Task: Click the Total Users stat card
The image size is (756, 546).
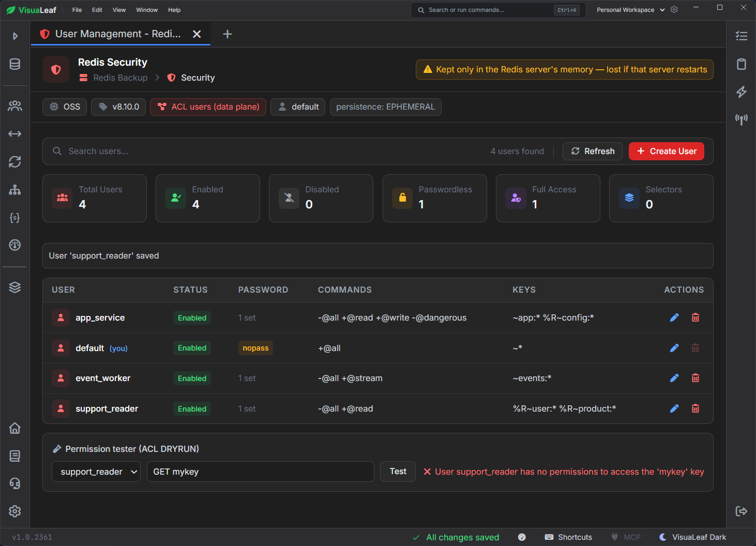Action: 95,198
